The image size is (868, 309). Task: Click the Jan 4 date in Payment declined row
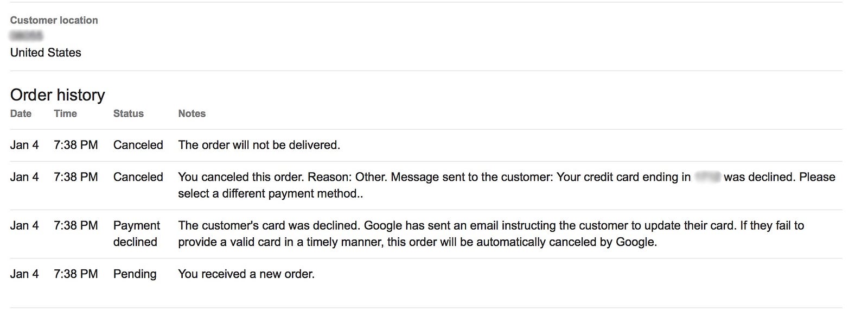(x=24, y=225)
